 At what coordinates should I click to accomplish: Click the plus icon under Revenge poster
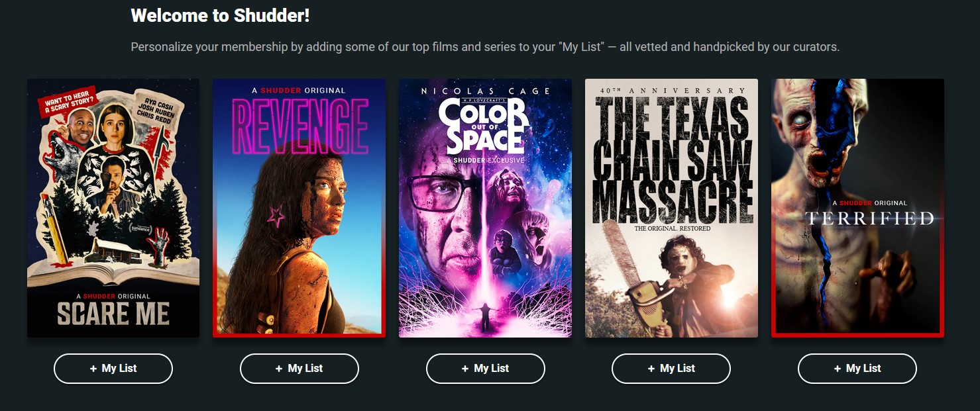click(x=279, y=369)
